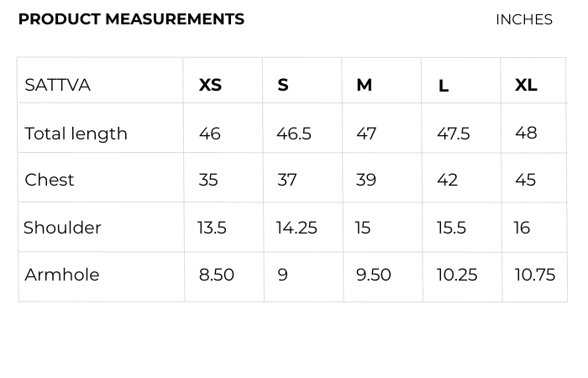
Task: Select the L size column header
Action: 444,86
